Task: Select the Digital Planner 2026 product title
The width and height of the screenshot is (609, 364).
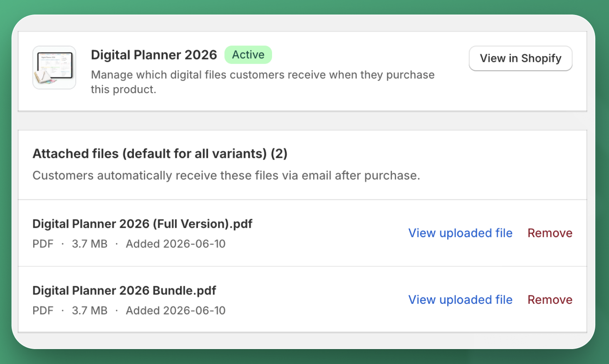Action: click(154, 55)
